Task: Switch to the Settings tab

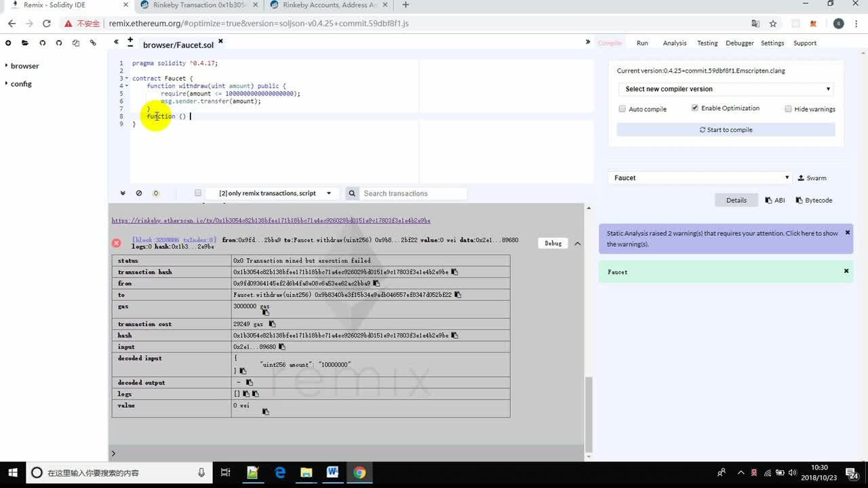Action: coord(772,43)
